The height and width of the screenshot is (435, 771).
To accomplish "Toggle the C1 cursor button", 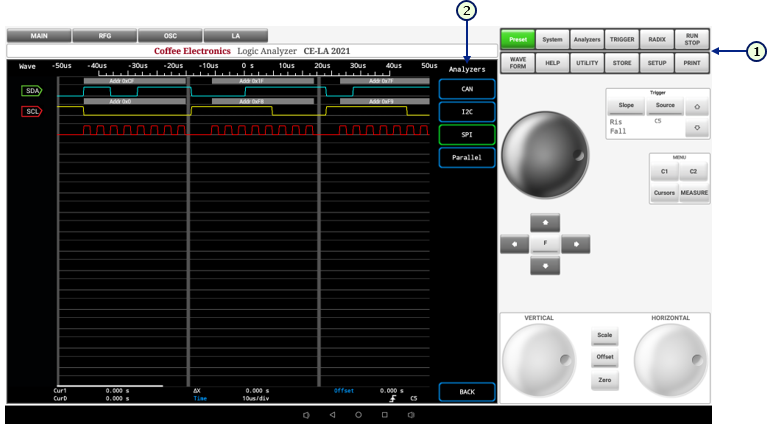I will point(664,173).
